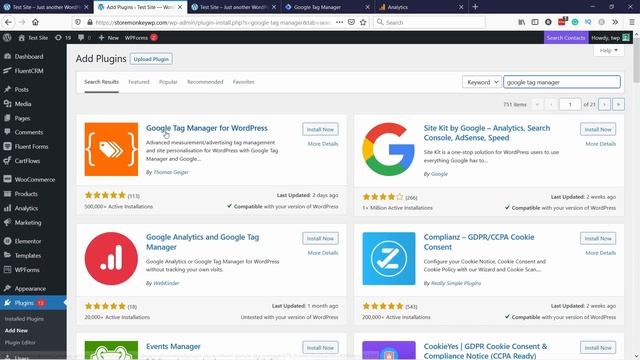Bookmark this page with the star icon
This screenshot has width=640, height=360.
pyautogui.click(x=363, y=22)
